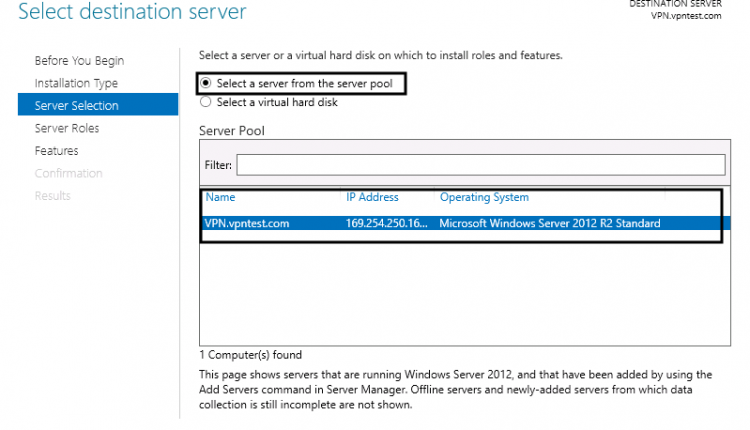Go to the Before You Begin step
The image size is (750, 430).
click(x=79, y=61)
